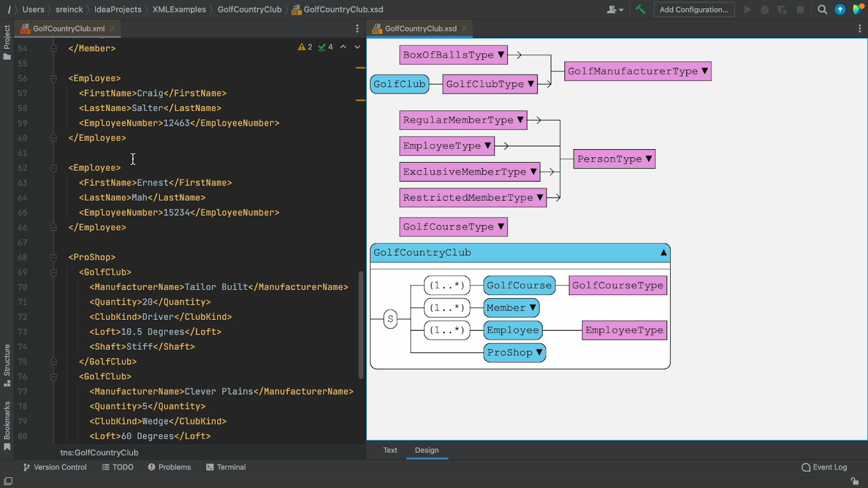Click the warnings indicator in the editor
The image size is (868, 488).
pyautogui.click(x=305, y=47)
